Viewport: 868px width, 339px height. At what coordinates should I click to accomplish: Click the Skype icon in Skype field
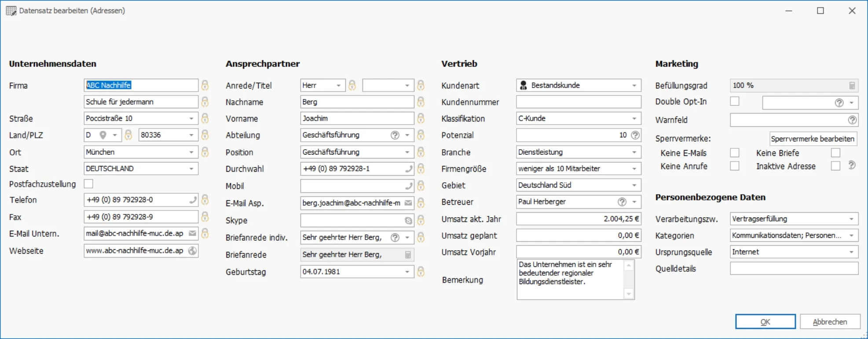(408, 220)
